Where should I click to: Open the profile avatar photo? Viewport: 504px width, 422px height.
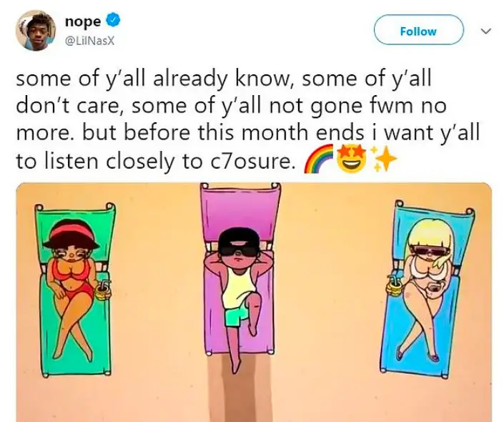36,31
